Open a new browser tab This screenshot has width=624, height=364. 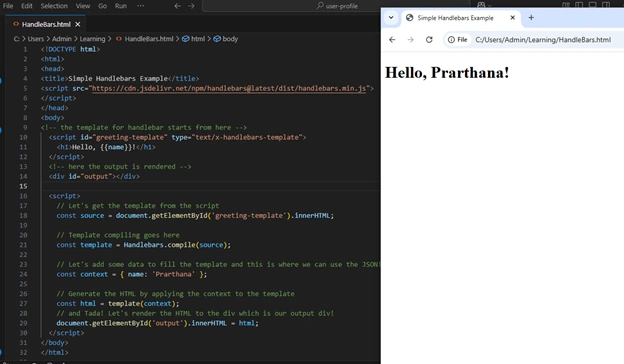(531, 18)
